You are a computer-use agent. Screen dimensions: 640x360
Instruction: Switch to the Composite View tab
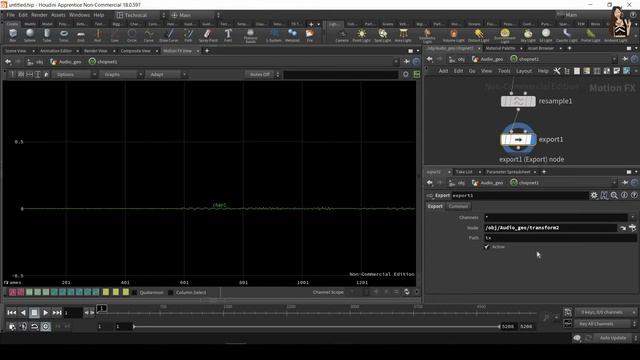point(136,51)
